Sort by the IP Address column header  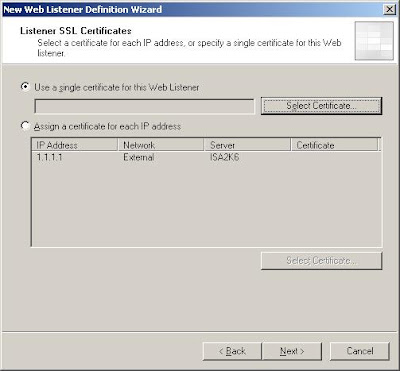74,145
